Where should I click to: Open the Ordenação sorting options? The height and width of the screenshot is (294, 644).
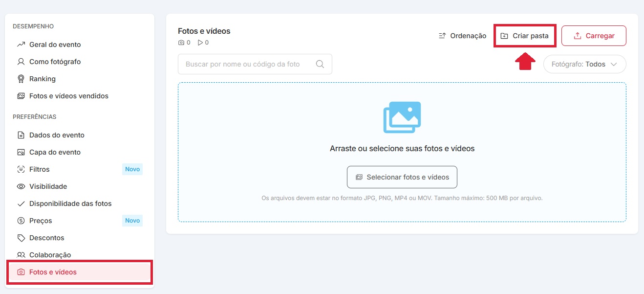(x=462, y=36)
